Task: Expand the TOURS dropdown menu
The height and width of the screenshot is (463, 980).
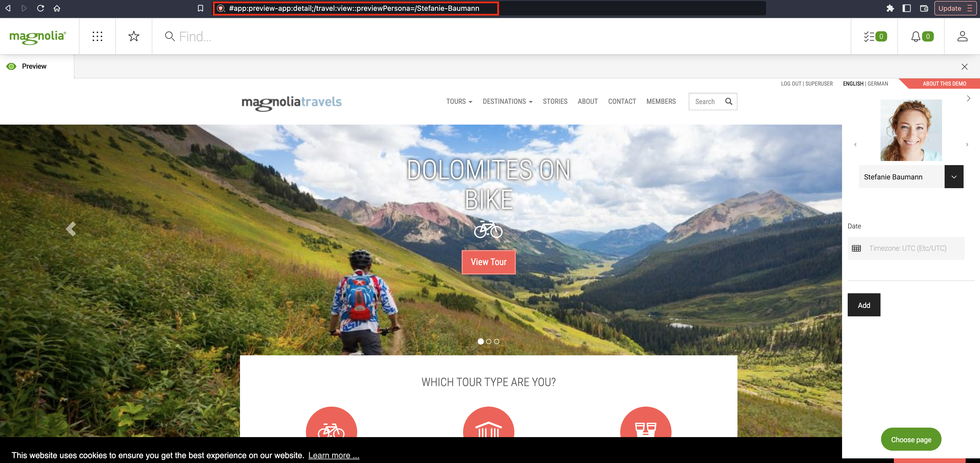Action: click(x=459, y=101)
